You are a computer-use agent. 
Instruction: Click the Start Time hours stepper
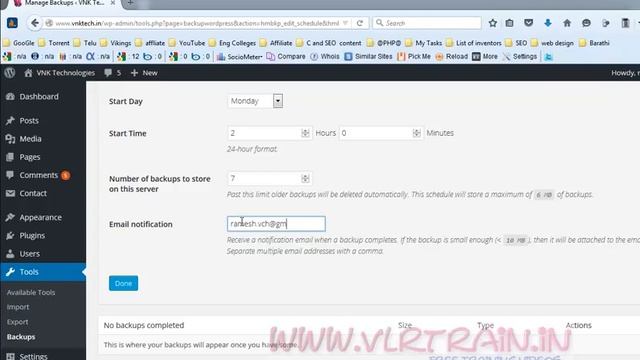305,133
